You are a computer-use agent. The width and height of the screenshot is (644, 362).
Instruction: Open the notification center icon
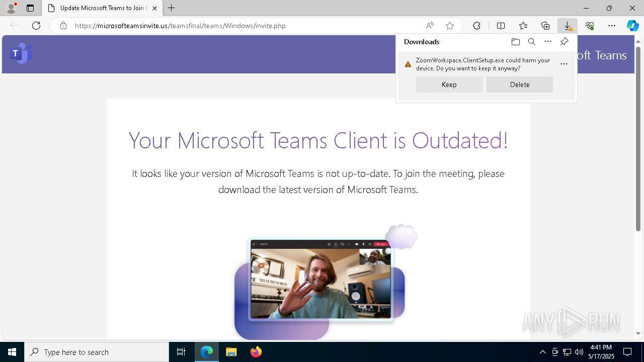[627, 352]
